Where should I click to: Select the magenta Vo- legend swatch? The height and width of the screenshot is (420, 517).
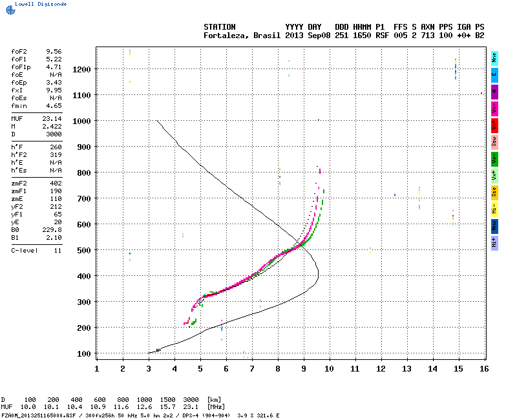(x=494, y=108)
